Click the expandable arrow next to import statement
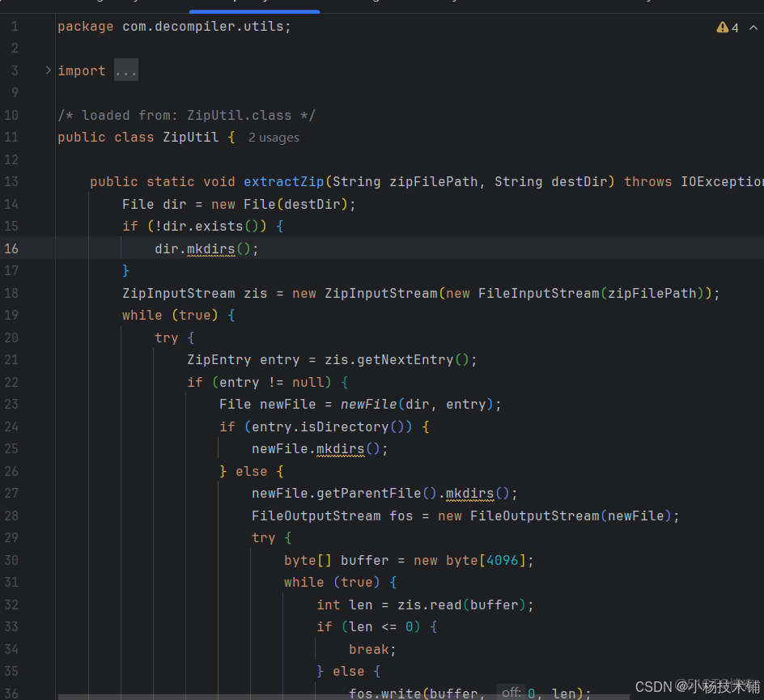This screenshot has height=700, width=764. (x=48, y=70)
